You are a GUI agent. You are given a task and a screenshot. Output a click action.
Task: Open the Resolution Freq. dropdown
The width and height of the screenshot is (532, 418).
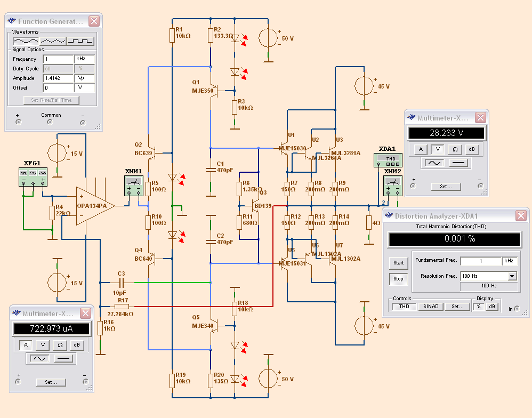(512, 276)
